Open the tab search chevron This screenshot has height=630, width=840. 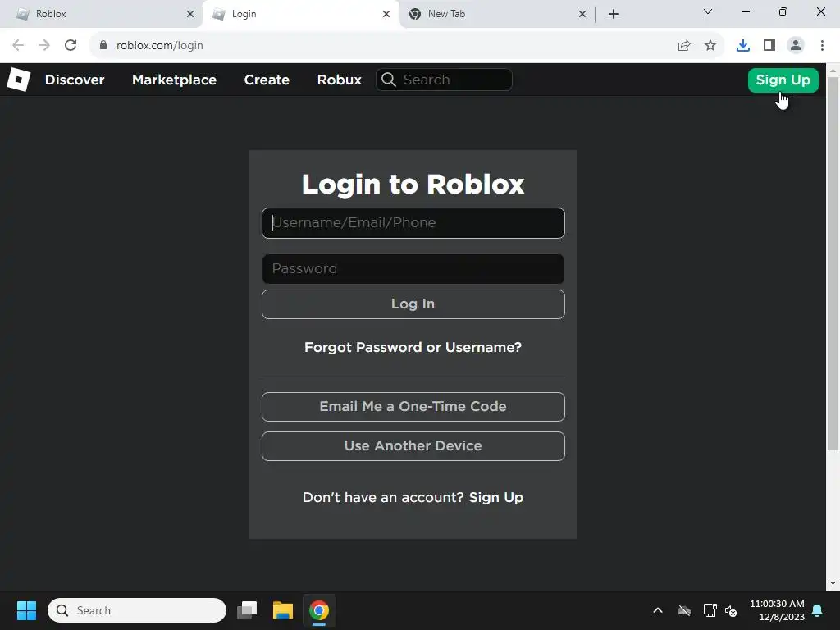point(708,11)
